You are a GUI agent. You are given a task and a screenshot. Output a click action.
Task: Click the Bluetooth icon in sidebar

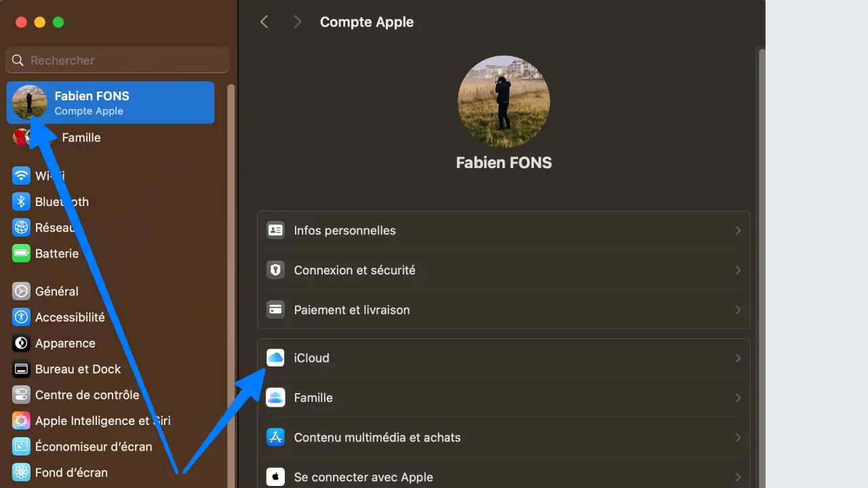pos(22,201)
